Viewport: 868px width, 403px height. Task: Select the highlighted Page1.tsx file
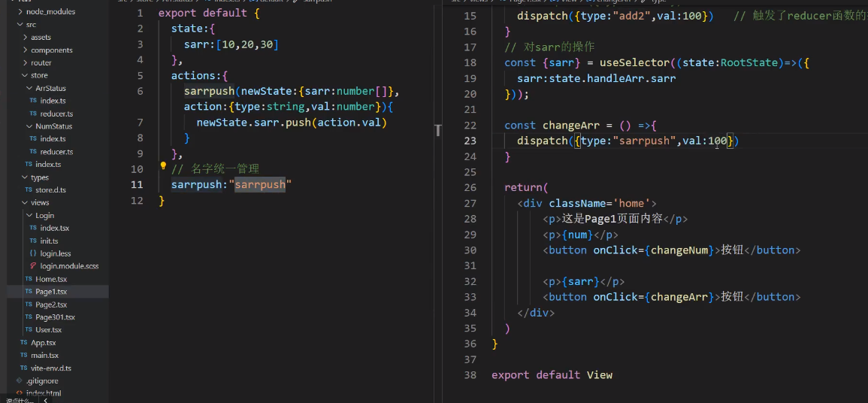[x=51, y=292]
